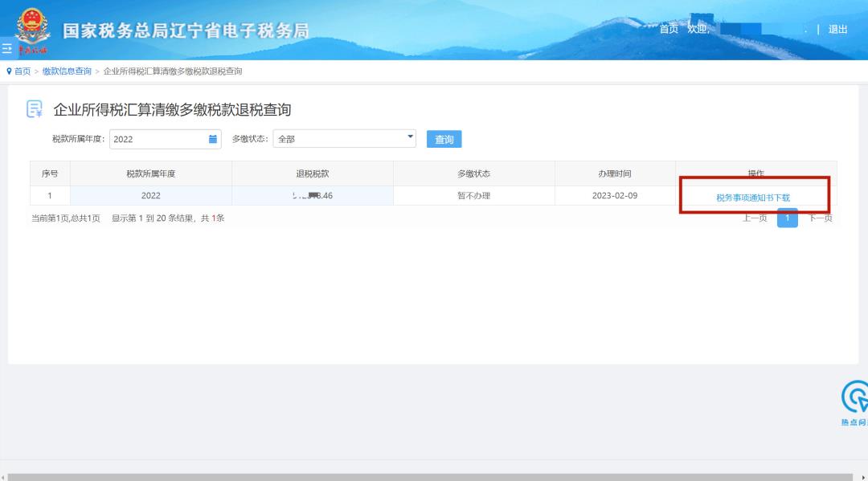This screenshot has height=481, width=868.
Task: Open the calendar picker for tax year
Action: pos(213,139)
